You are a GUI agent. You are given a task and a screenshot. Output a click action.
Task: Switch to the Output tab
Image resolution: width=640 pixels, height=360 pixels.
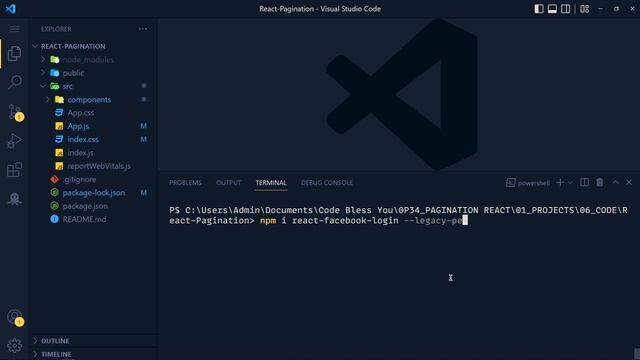[229, 183]
